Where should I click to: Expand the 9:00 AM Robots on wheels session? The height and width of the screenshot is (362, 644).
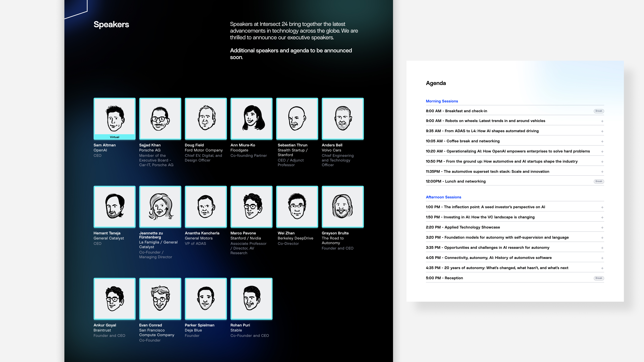point(602,121)
